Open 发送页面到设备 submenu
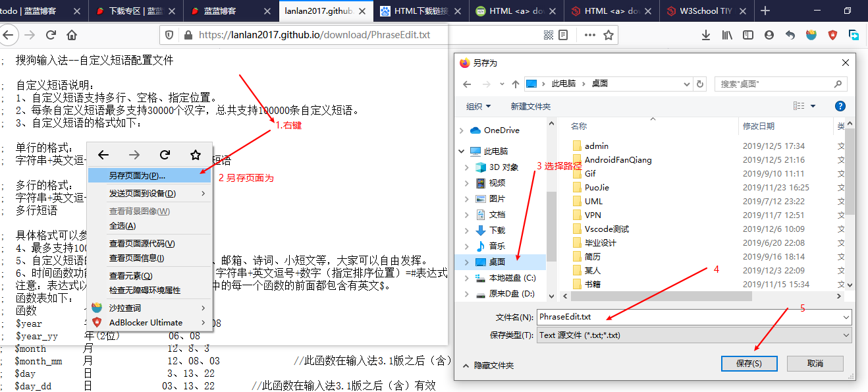 click(149, 194)
